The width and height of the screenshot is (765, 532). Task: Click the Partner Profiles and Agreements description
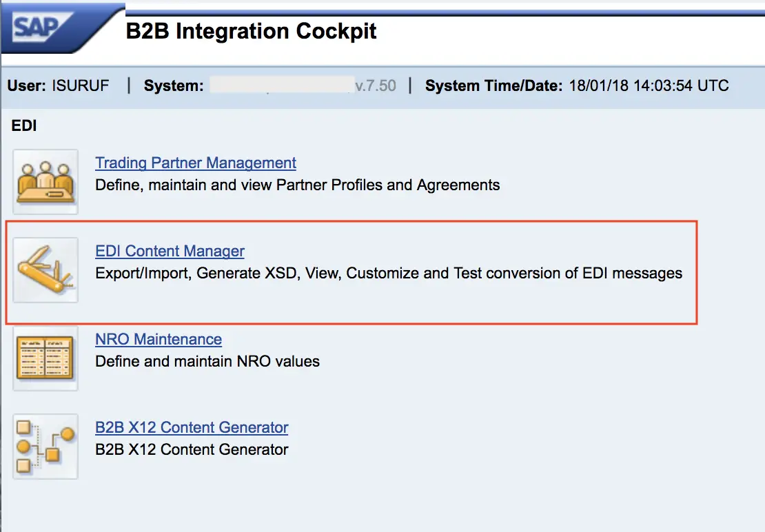tap(298, 185)
